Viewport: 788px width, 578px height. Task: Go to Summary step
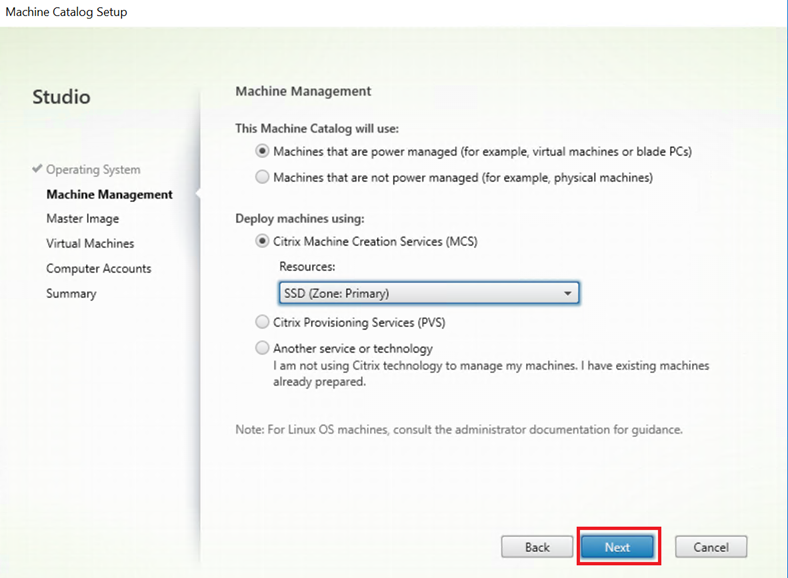[71, 294]
